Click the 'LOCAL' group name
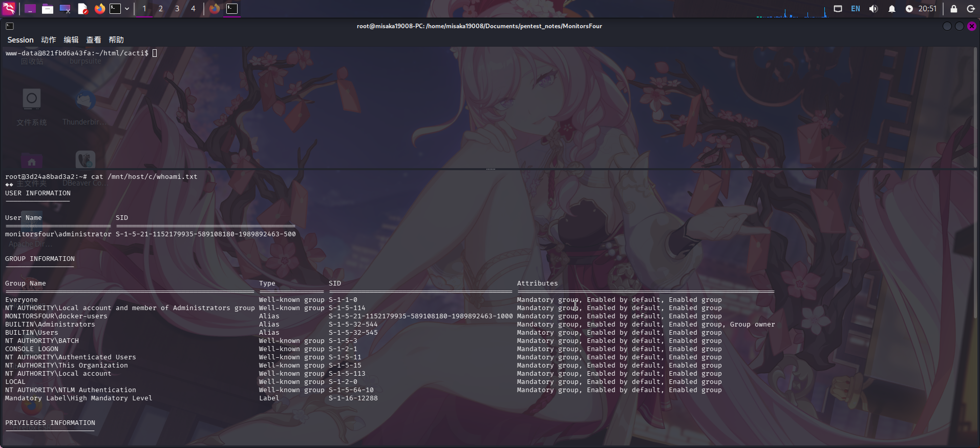The width and height of the screenshot is (980, 448). tap(15, 382)
